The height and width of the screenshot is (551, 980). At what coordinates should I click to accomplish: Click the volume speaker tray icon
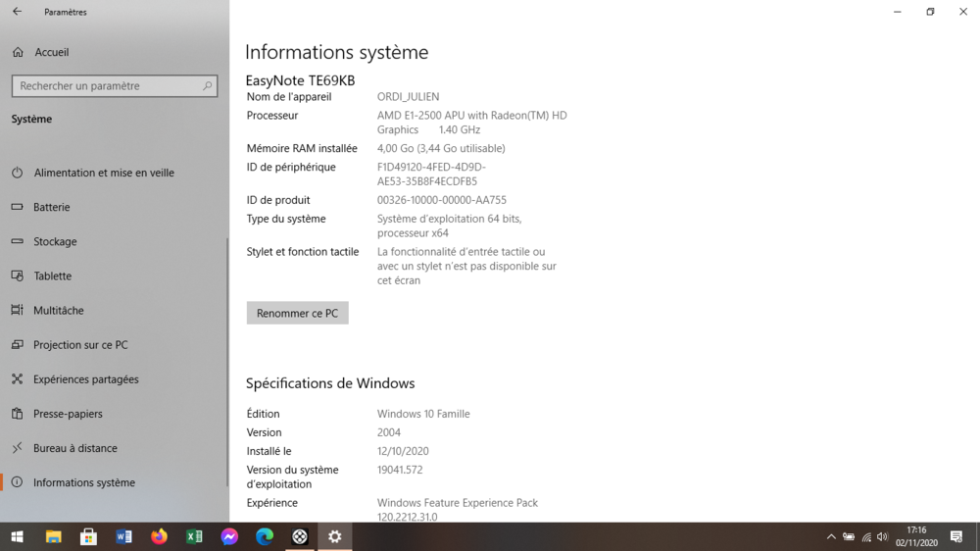click(883, 536)
